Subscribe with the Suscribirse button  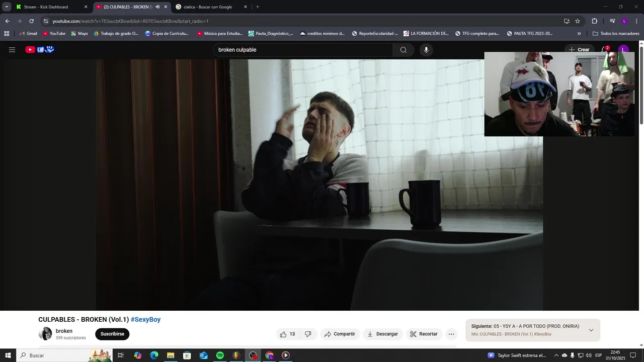coord(112,334)
